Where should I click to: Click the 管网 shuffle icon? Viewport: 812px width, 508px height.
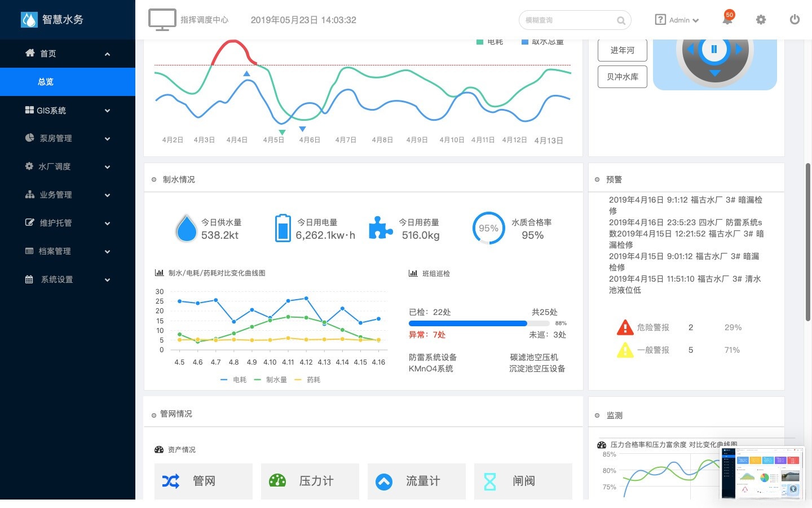(x=171, y=481)
